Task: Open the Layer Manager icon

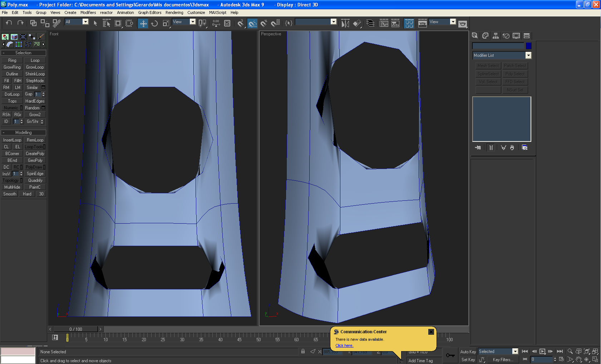Action: click(370, 24)
